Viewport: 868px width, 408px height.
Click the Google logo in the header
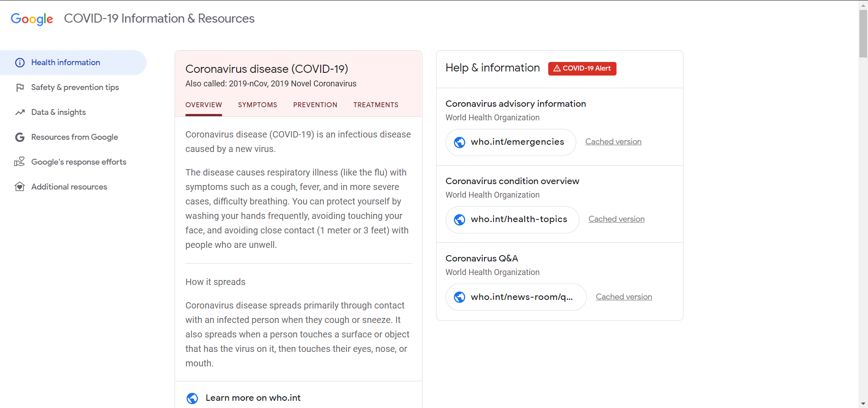pyautogui.click(x=32, y=19)
